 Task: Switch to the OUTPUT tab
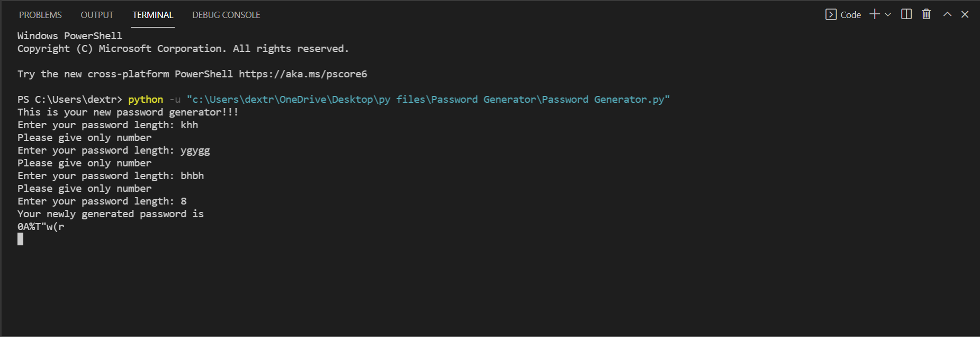coord(96,15)
